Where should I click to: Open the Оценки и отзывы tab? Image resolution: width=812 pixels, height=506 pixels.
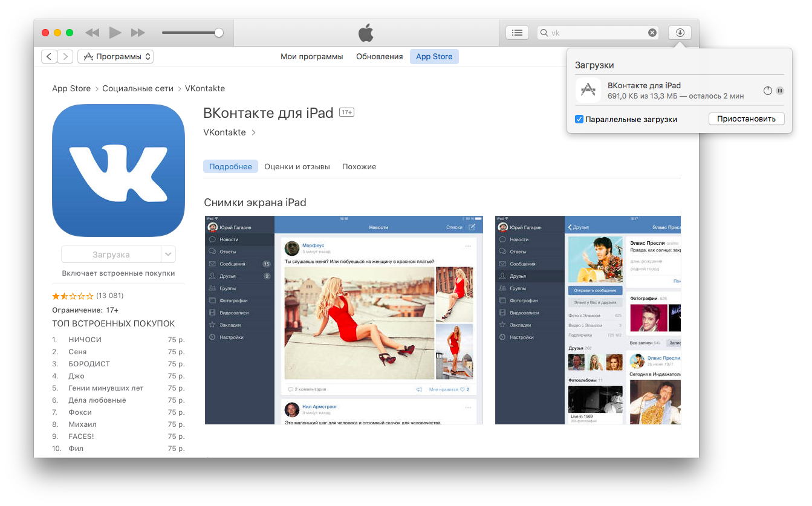(x=297, y=166)
